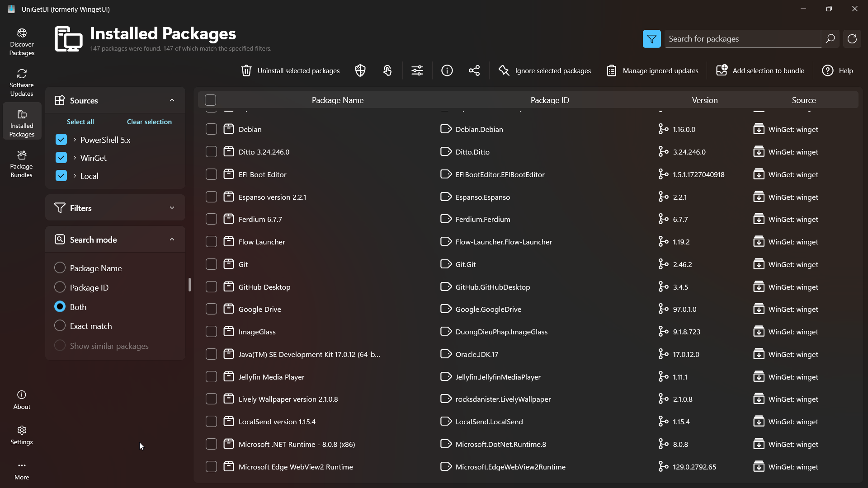Image resolution: width=868 pixels, height=488 pixels.
Task: Click the Search mode panel icon
Action: coord(60,239)
